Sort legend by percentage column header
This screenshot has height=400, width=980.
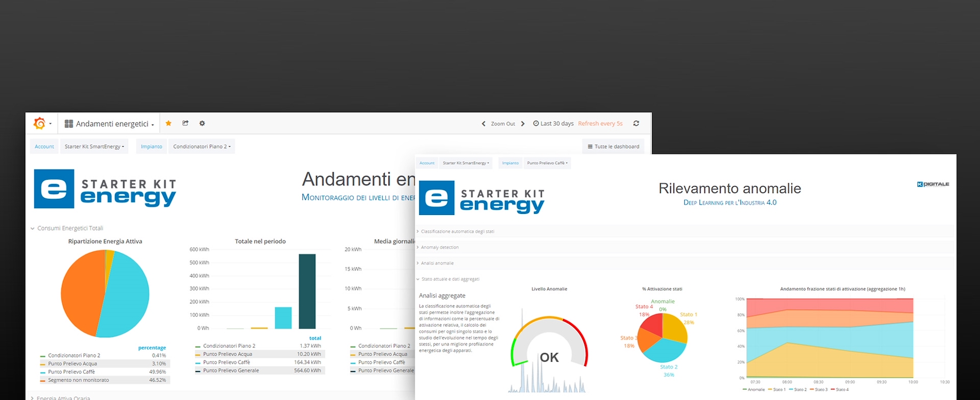[152, 348]
